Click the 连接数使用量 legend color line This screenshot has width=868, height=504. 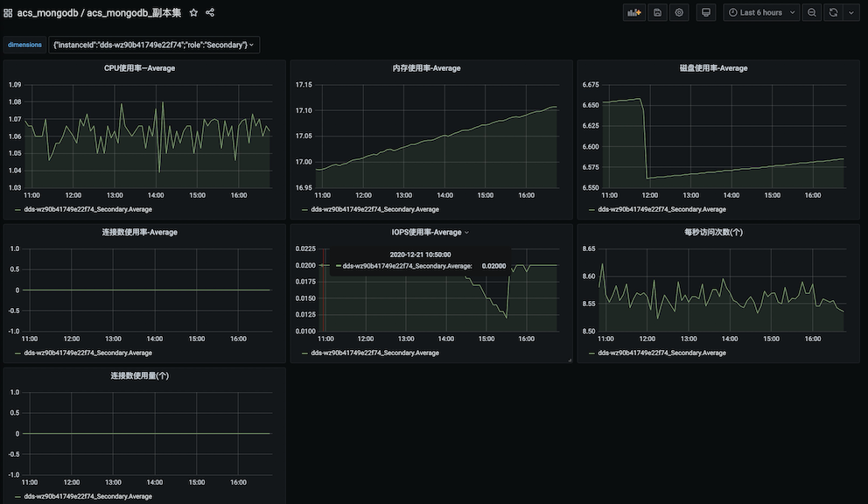pos(17,497)
